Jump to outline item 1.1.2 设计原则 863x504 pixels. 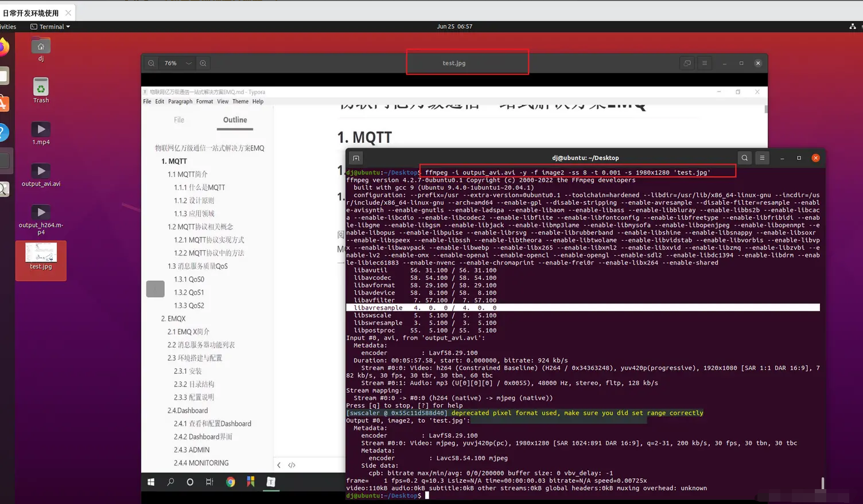(x=194, y=201)
